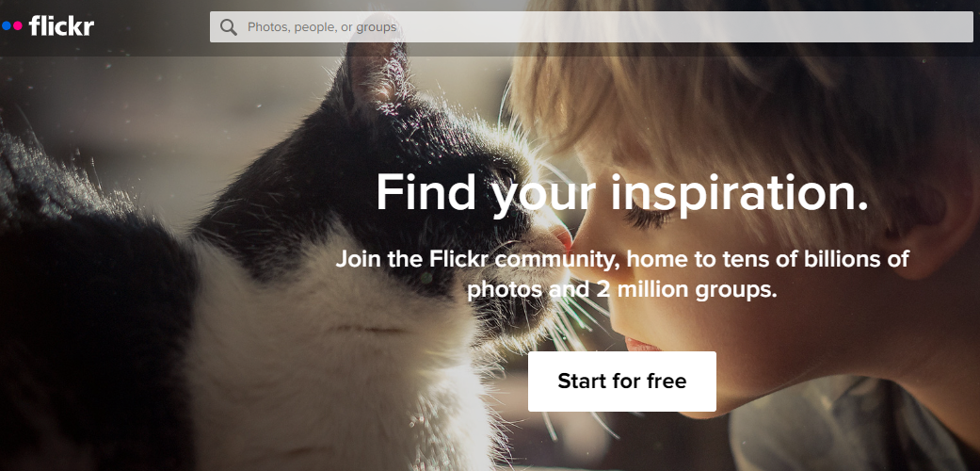
Task: Open Flickr home via the flickr wordmark
Action: click(61, 26)
